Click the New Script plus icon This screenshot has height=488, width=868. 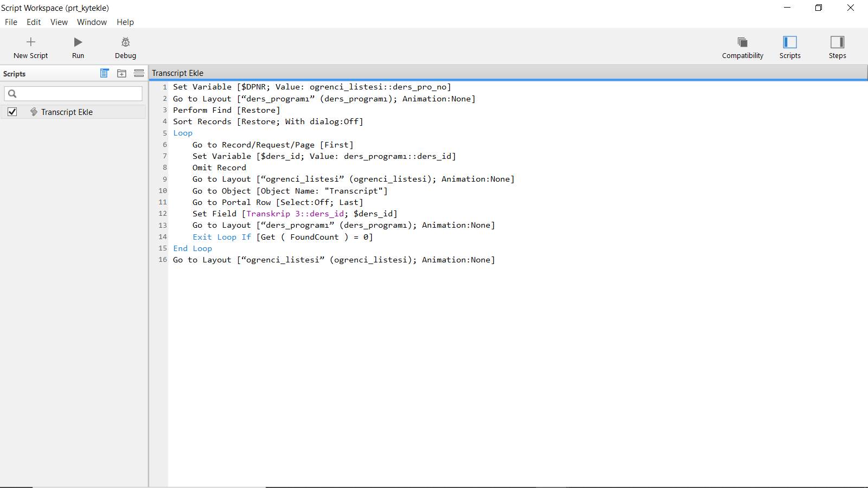(31, 42)
